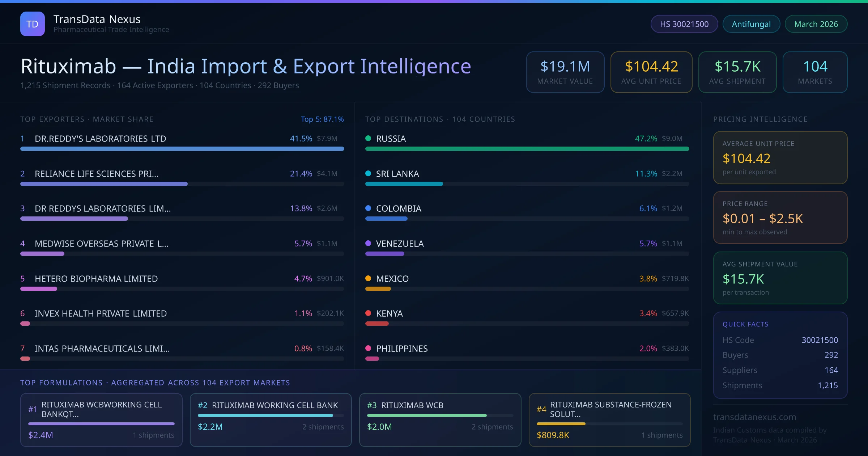Image resolution: width=868 pixels, height=456 pixels.
Task: Expand the INTAS PHARMACEUTICALS LIMI... entry
Action: (x=102, y=348)
